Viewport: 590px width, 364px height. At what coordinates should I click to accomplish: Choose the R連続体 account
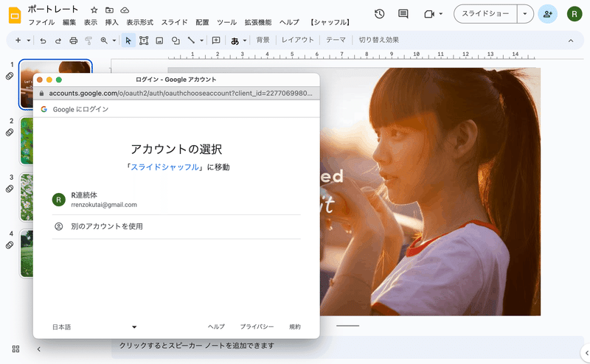click(x=176, y=200)
